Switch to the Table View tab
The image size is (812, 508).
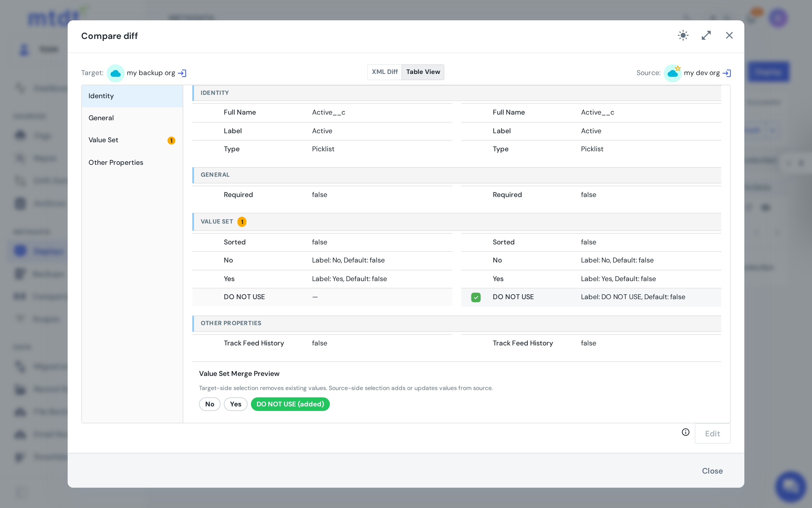tap(423, 72)
